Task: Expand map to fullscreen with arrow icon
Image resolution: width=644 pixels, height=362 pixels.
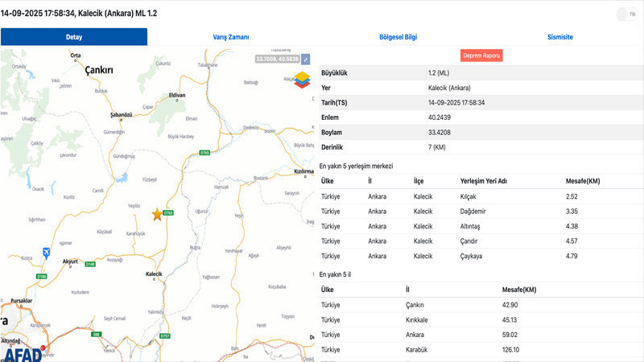Action: pos(306,60)
